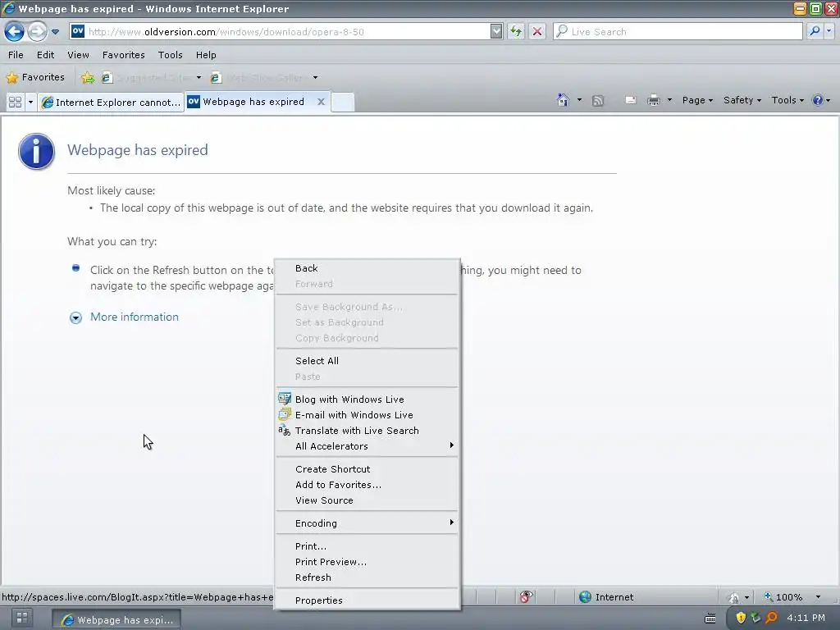
Task: Click the status bar Protected Mode icon
Action: [734, 597]
